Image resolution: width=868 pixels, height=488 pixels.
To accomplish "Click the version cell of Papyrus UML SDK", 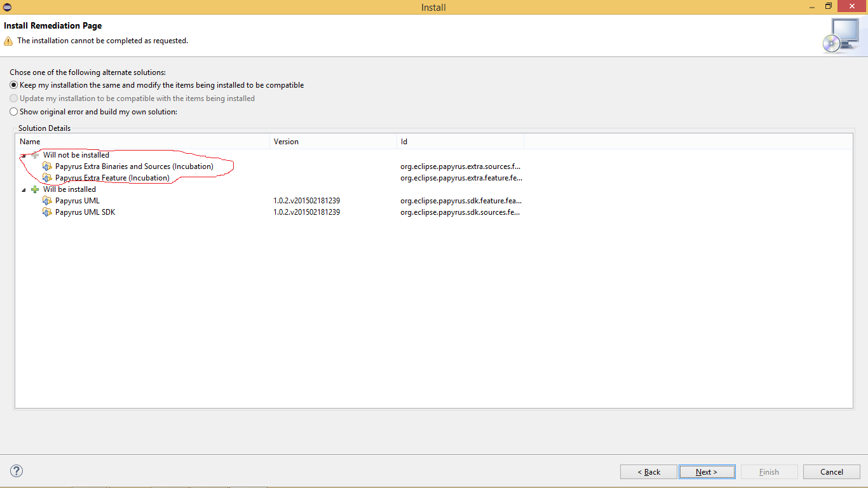I will click(307, 212).
